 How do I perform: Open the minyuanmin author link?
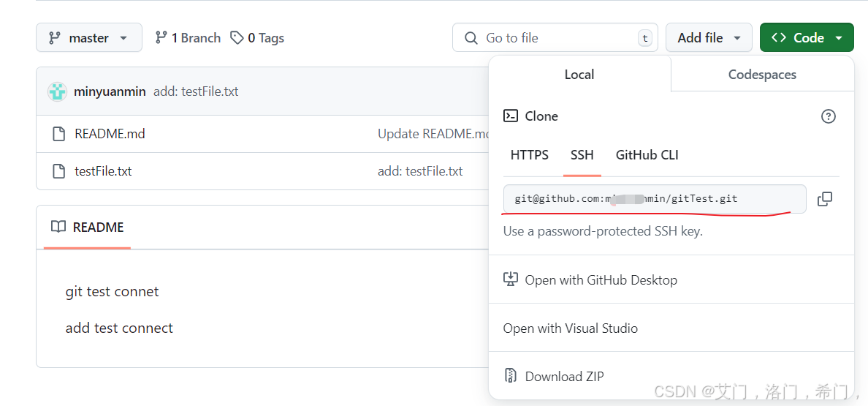tap(110, 91)
